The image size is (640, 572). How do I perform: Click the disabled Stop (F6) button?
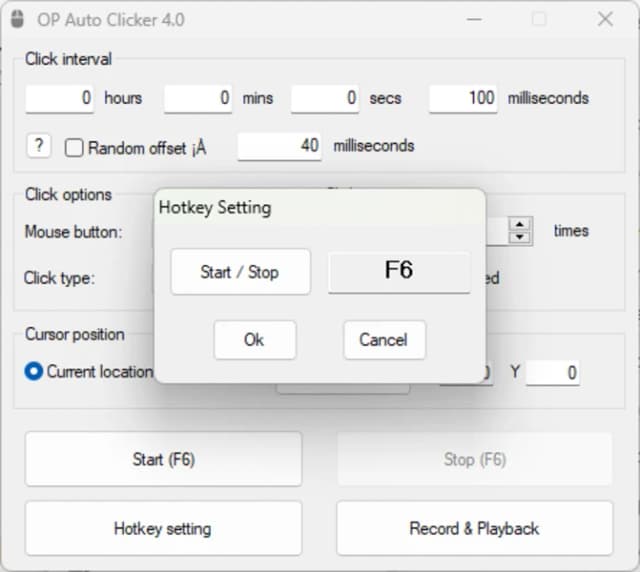[x=475, y=459]
